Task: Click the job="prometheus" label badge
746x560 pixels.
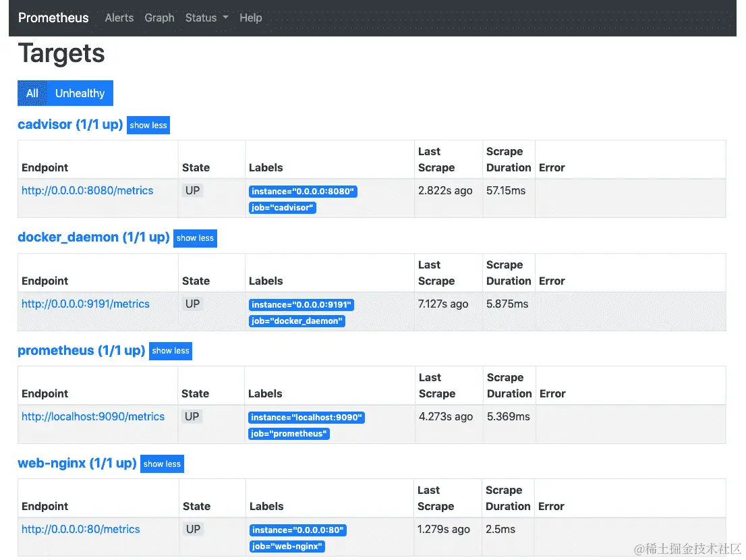Action: 289,433
